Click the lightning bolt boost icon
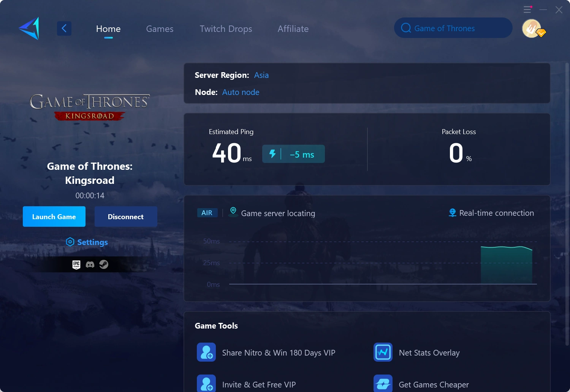Viewport: 570px width, 392px height. coord(272,154)
